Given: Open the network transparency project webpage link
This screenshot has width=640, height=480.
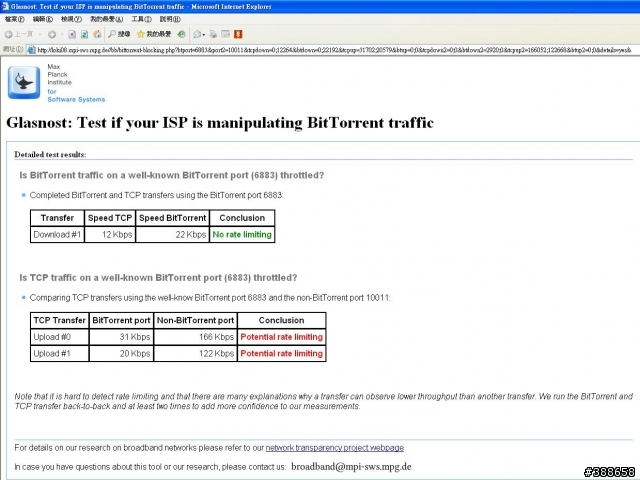Looking at the screenshot, I should click(335, 448).
